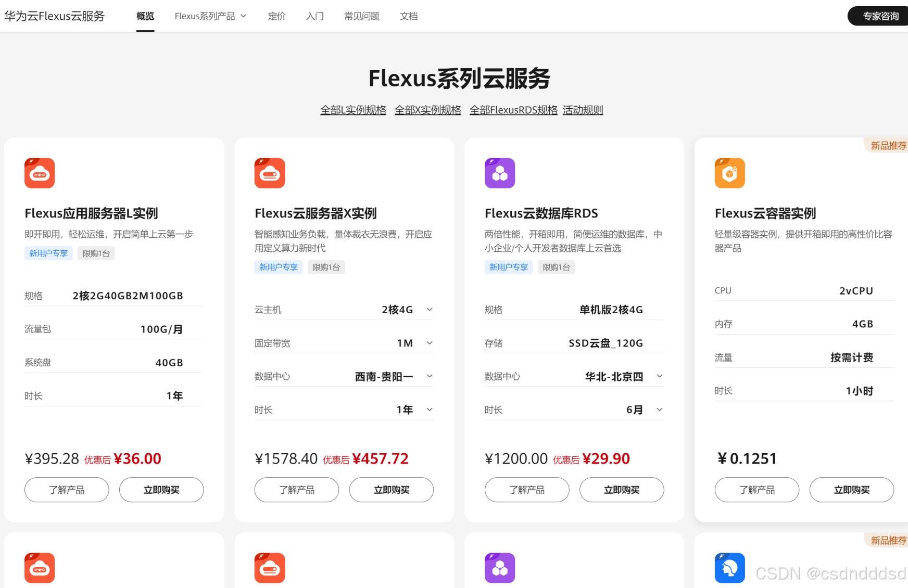The height and width of the screenshot is (588, 908).
Task: Click the 限购1台 tag on the RDS card
Action: click(557, 267)
